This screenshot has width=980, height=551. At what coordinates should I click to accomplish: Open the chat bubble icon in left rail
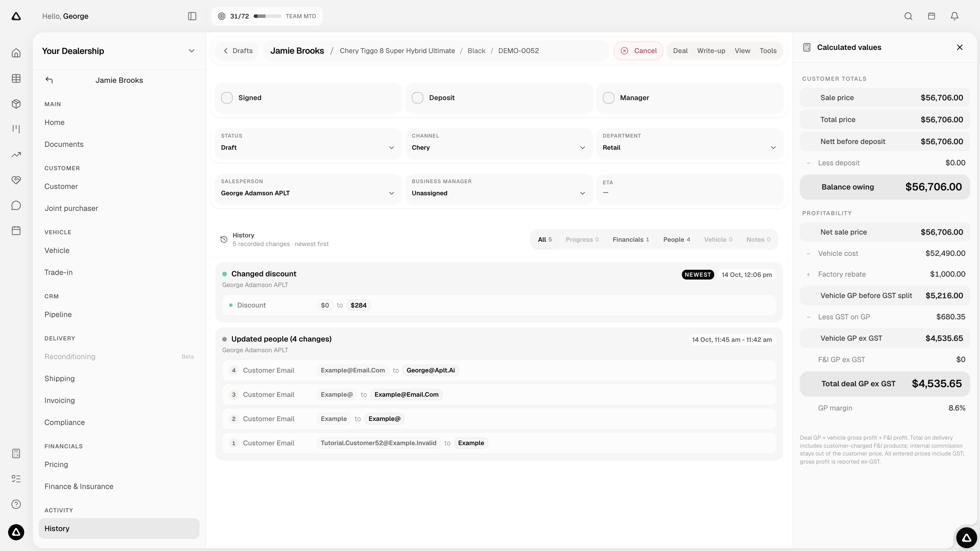coord(16,205)
